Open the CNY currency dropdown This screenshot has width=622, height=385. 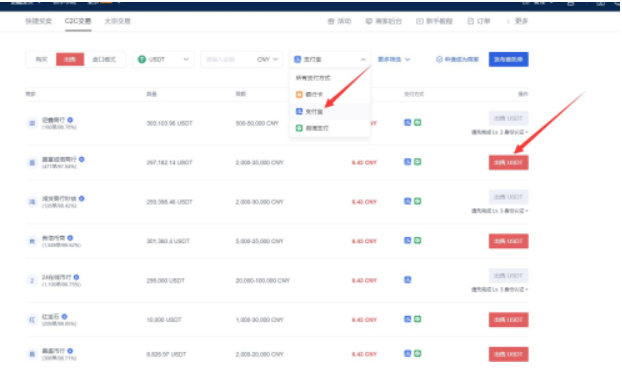267,59
